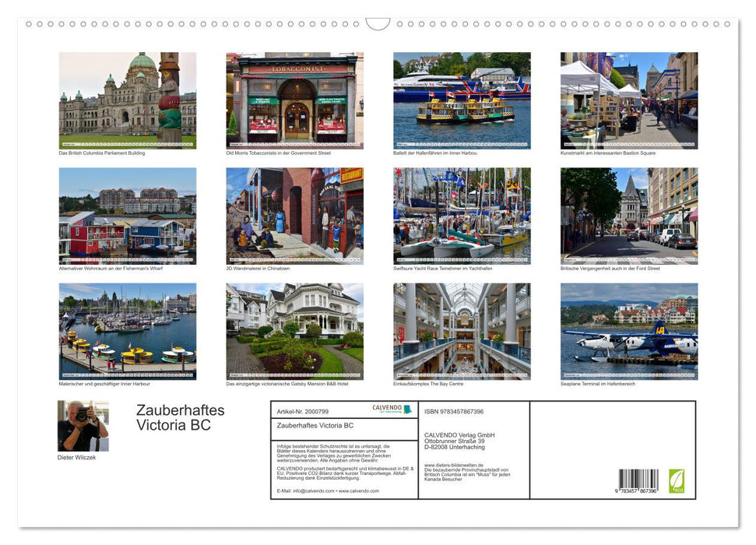Open the Old Morris Tobacconists photo
Image resolution: width=756 pixels, height=545 pixels.
click(294, 100)
